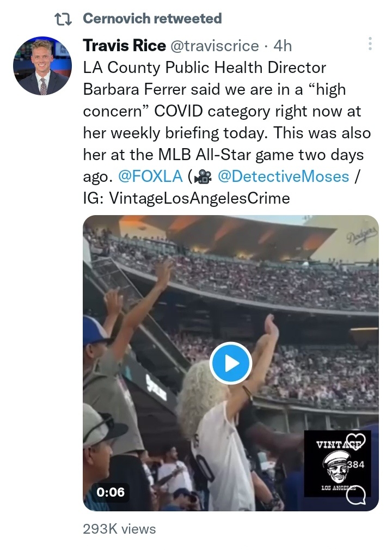Image resolution: width=392 pixels, height=550 pixels.
Task: Open Travis Rice's profile picture
Action: [42, 65]
